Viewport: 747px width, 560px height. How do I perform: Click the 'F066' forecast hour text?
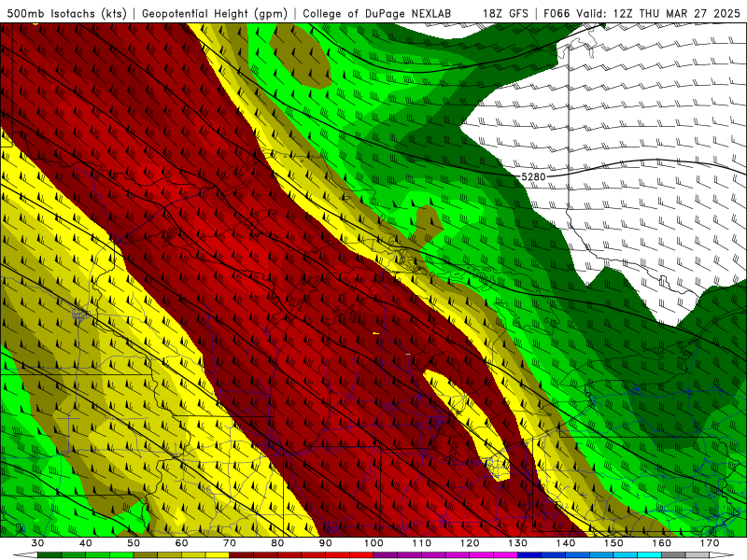click(x=557, y=13)
